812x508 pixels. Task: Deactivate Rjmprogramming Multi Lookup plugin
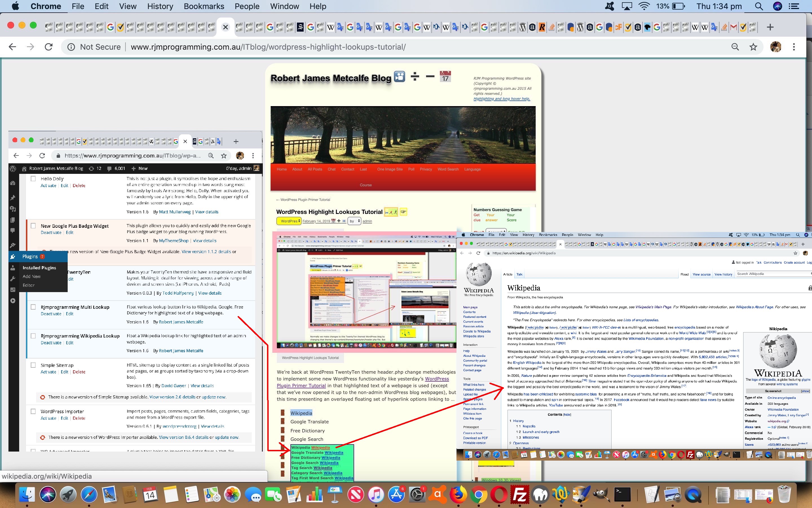(51, 314)
